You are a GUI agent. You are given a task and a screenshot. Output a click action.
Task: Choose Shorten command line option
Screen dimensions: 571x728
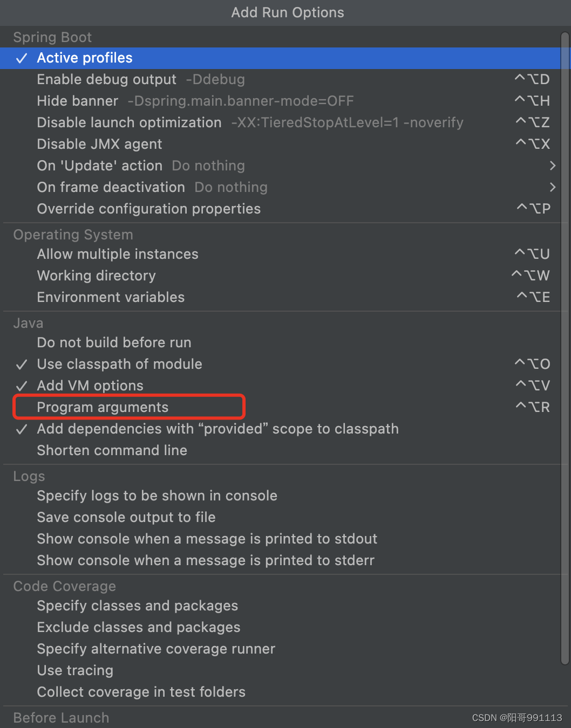[282, 450]
